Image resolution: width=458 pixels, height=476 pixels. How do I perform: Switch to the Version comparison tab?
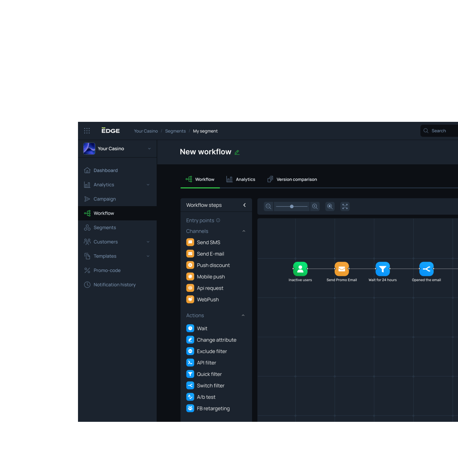tap(292, 180)
